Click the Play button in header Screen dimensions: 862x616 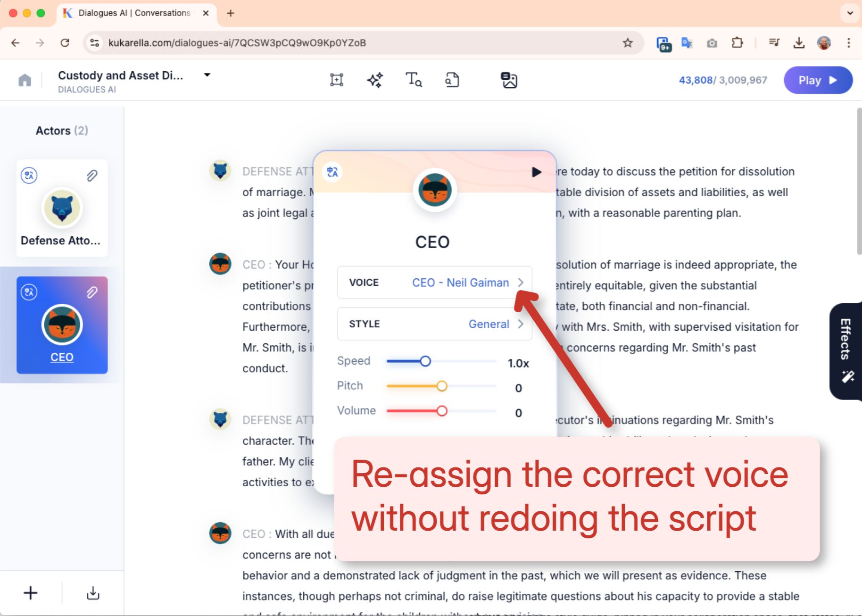tap(818, 80)
